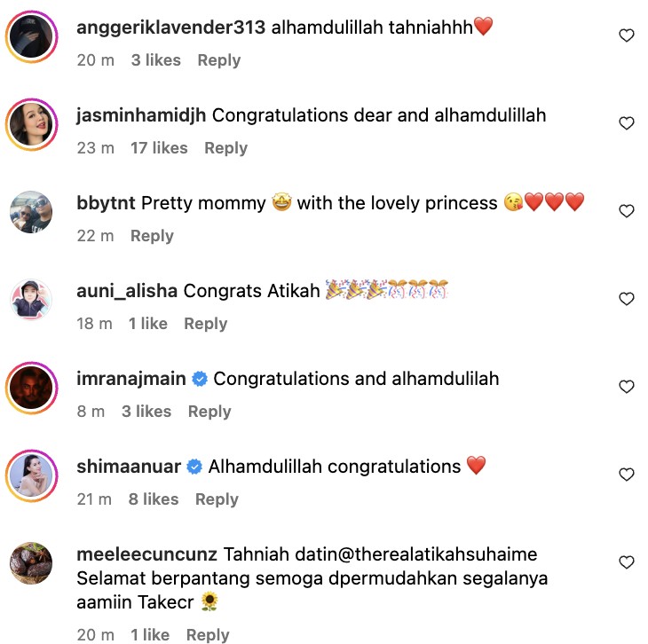Open imranajmain's profile avatar
Image resolution: width=648 pixels, height=644 pixels.
coord(33,388)
